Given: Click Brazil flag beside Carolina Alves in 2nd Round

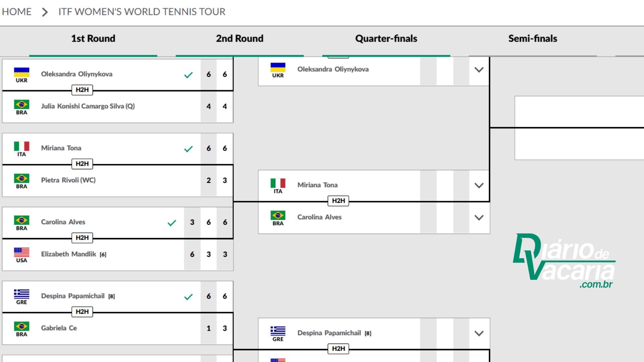Looking at the screenshot, I should [x=278, y=215].
